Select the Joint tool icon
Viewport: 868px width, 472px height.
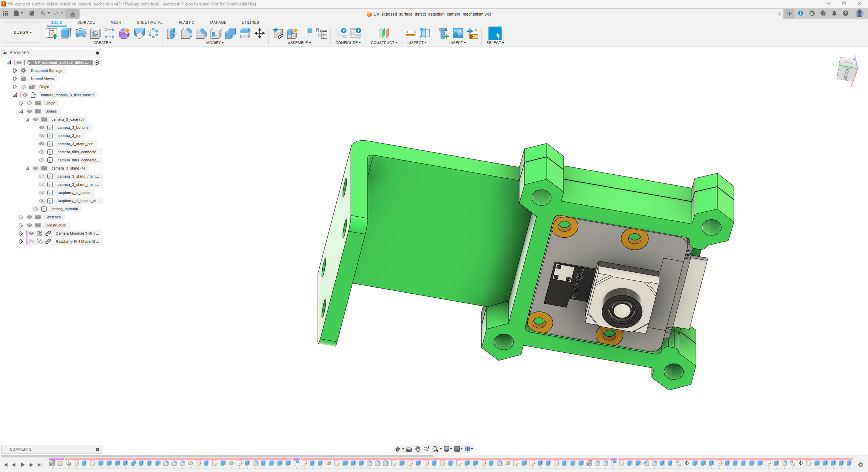tap(307, 33)
